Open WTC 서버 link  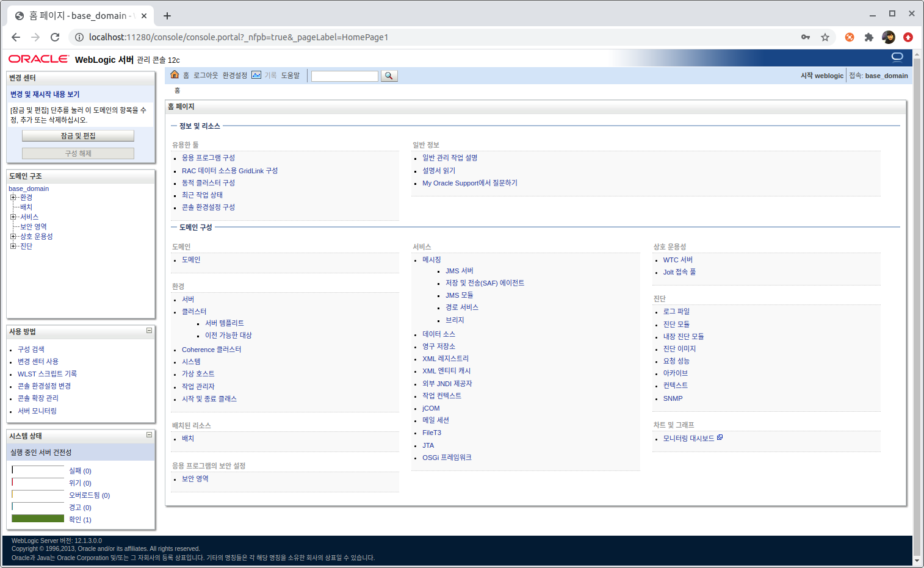point(678,260)
